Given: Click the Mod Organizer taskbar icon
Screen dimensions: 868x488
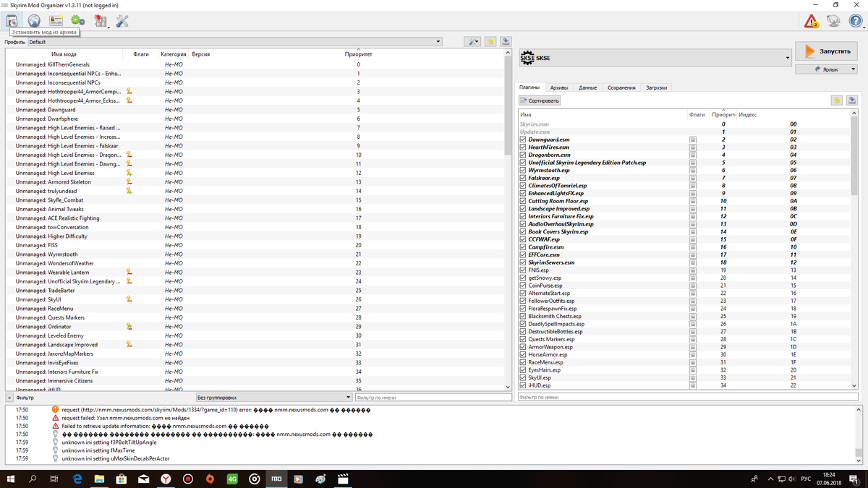Looking at the screenshot, I should 276,479.
